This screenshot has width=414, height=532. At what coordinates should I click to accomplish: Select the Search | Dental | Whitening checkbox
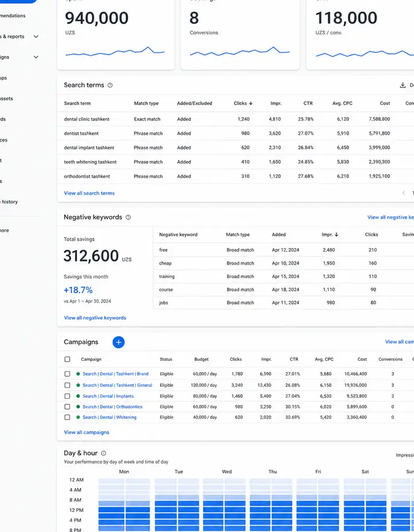[x=67, y=417]
